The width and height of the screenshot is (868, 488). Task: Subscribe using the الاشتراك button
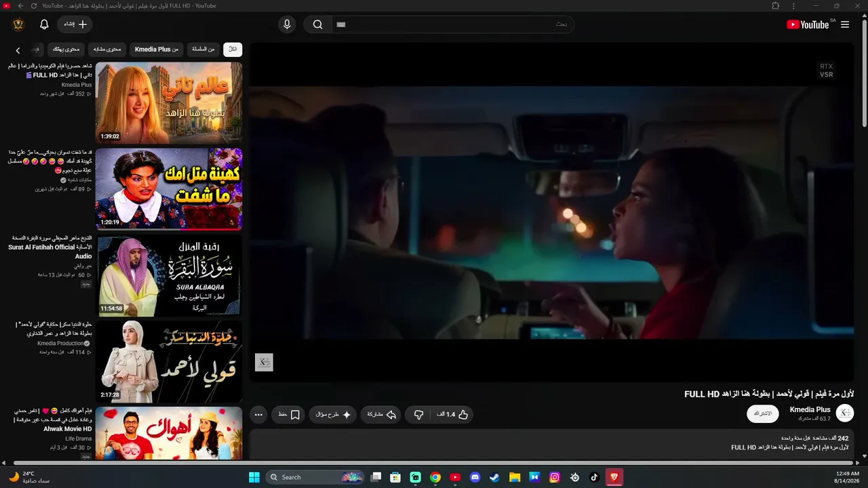point(763,413)
